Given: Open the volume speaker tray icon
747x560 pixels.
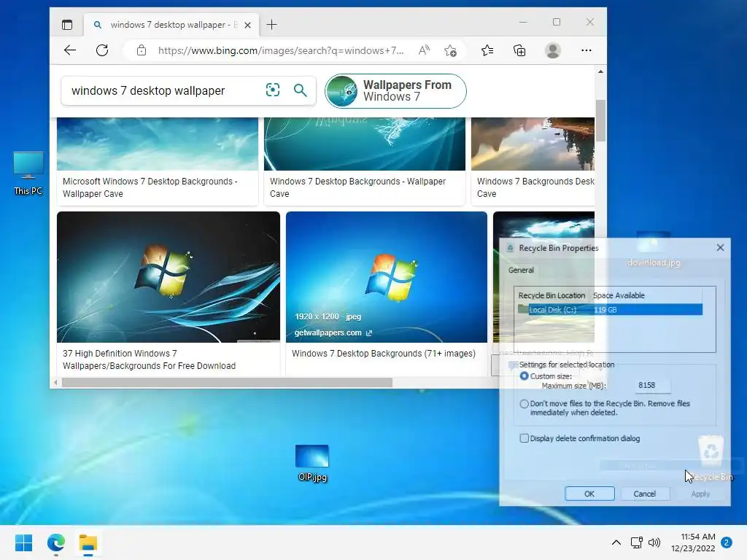Looking at the screenshot, I should (x=654, y=542).
